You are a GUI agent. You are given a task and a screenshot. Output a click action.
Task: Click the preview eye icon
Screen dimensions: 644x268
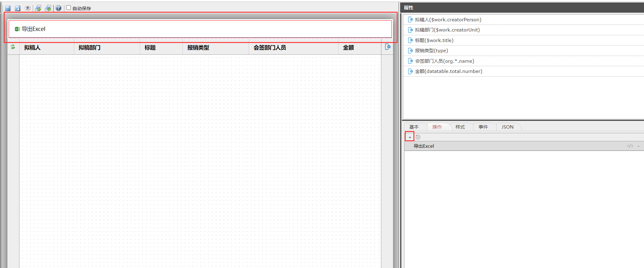pos(28,8)
